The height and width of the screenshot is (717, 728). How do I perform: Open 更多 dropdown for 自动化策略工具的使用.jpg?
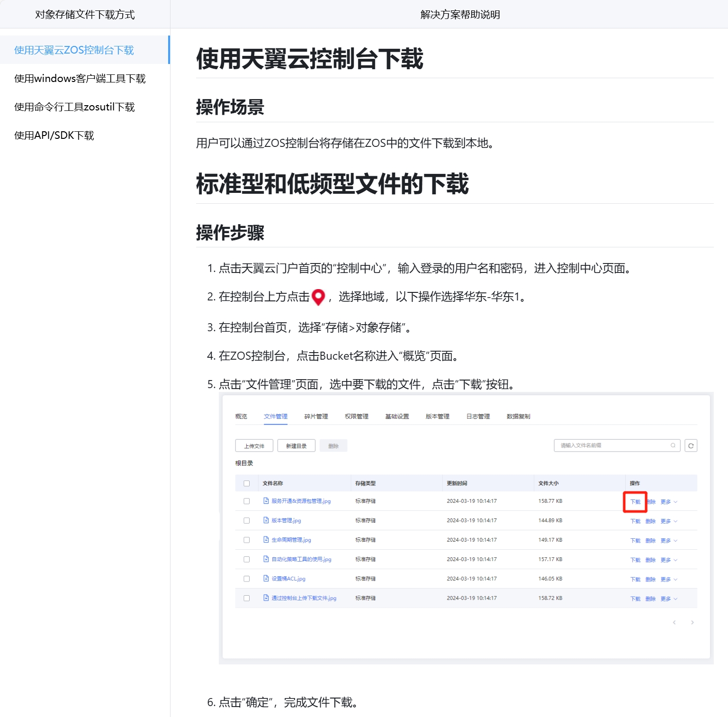669,560
